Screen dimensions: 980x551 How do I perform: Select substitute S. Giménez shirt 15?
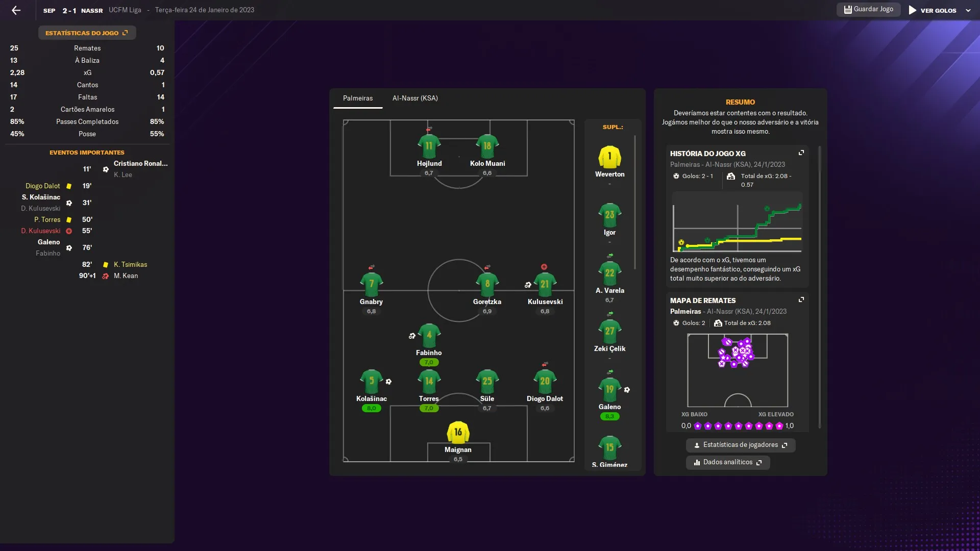(x=609, y=448)
